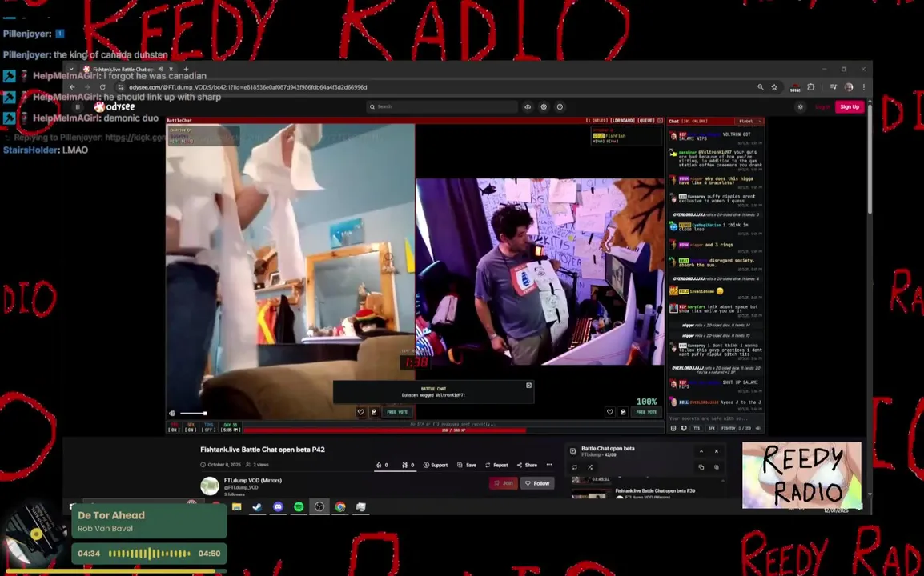
Task: Click the Log In link
Action: (x=822, y=106)
